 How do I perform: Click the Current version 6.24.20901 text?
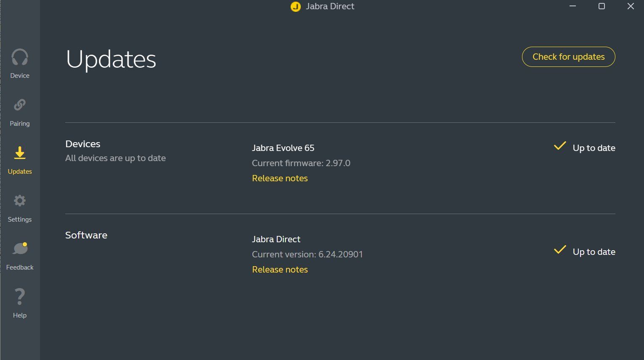[x=307, y=254]
